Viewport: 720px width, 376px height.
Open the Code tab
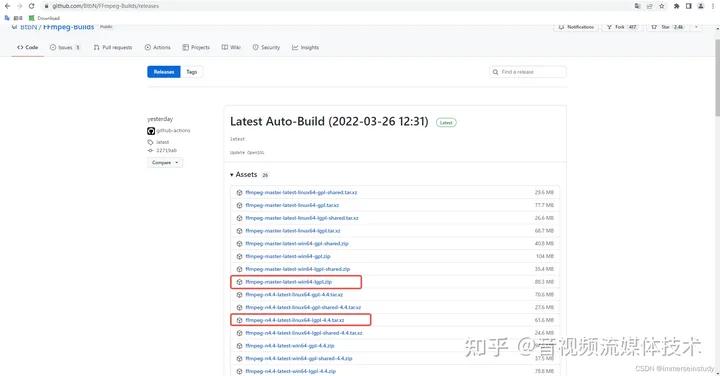point(28,47)
